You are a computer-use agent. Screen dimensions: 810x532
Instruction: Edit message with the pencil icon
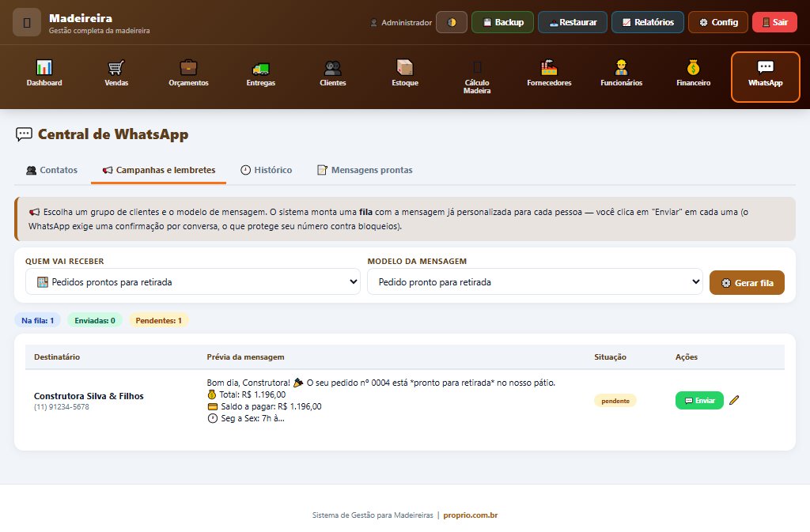734,401
